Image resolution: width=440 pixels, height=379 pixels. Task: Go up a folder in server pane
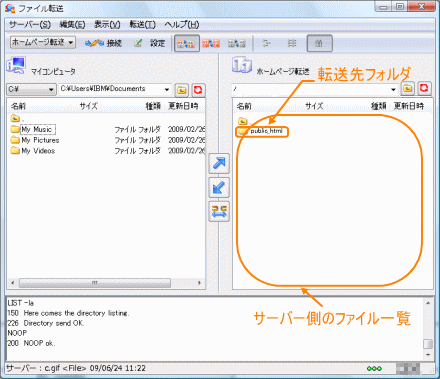click(x=408, y=88)
